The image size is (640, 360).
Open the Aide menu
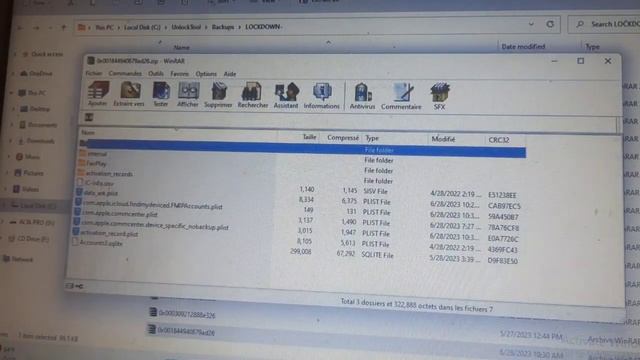pyautogui.click(x=230, y=74)
